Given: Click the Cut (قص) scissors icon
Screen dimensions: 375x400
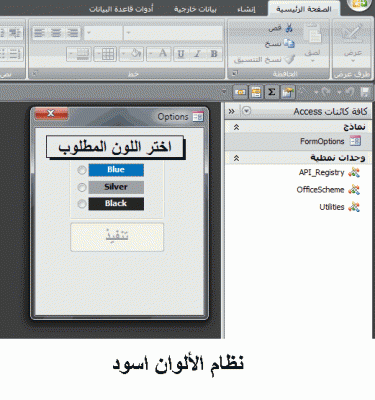Looking at the screenshot, I should 289,28.
